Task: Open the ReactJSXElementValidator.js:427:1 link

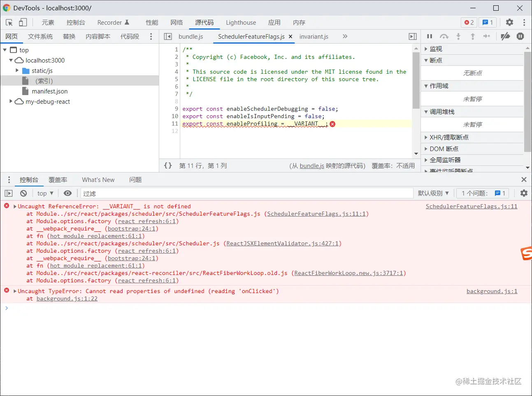Action: 283,244
